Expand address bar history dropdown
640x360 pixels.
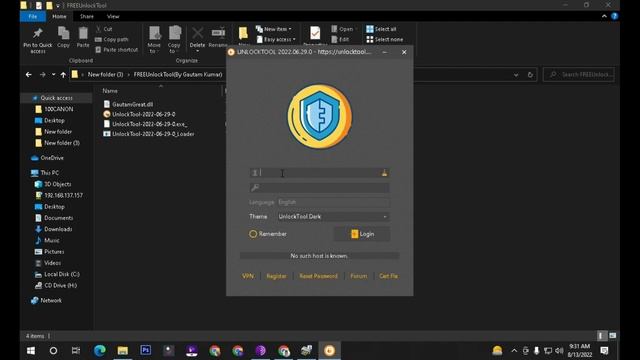(516, 75)
